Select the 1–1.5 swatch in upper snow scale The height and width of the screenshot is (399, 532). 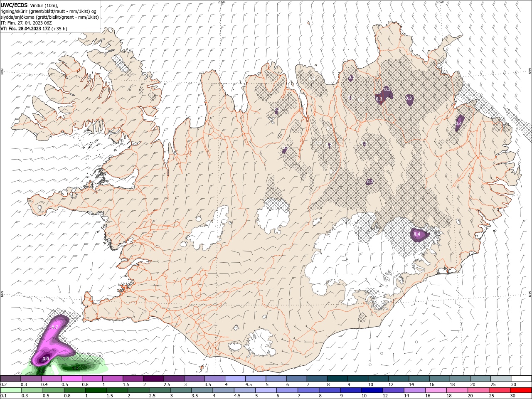(x=113, y=379)
